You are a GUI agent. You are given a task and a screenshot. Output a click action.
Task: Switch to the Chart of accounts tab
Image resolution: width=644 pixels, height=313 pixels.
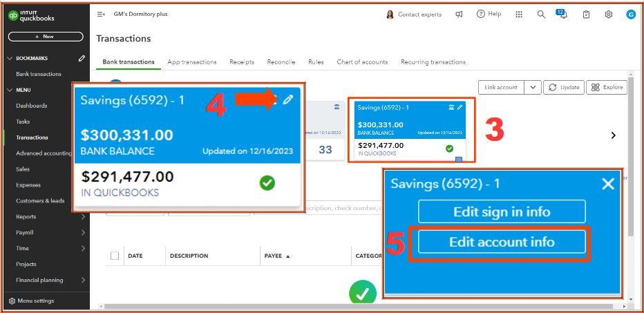[362, 62]
